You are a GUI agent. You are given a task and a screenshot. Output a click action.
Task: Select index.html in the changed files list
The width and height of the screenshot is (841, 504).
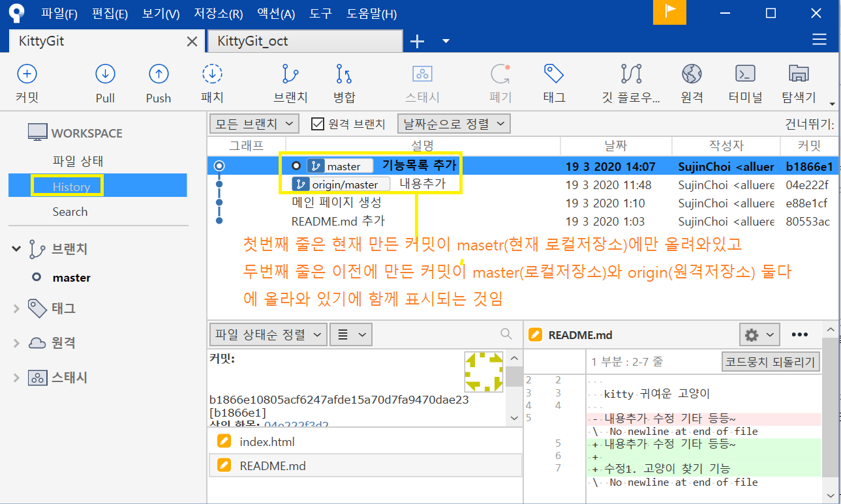tap(365, 441)
